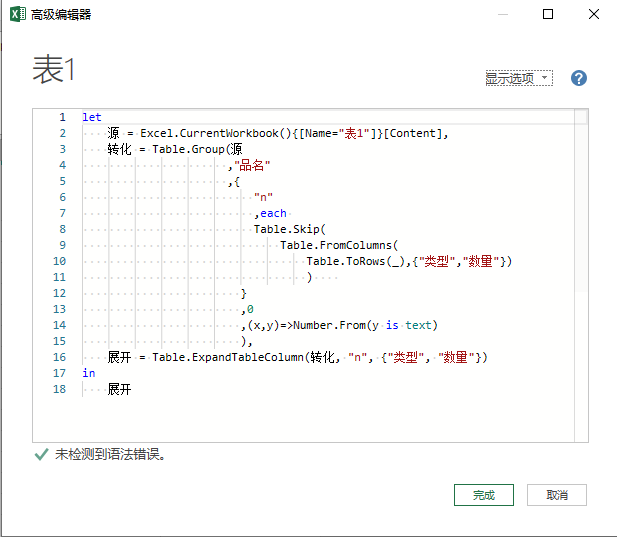Image resolution: width=617 pixels, height=537 pixels.
Task: Click the "数量" string on line 16
Action: click(x=456, y=357)
